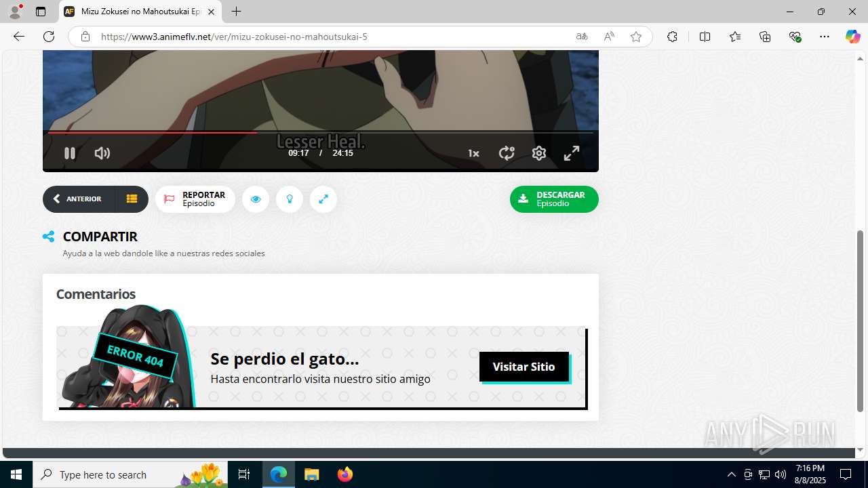868x488 pixels.
Task: Open the notification center
Action: [x=846, y=474]
